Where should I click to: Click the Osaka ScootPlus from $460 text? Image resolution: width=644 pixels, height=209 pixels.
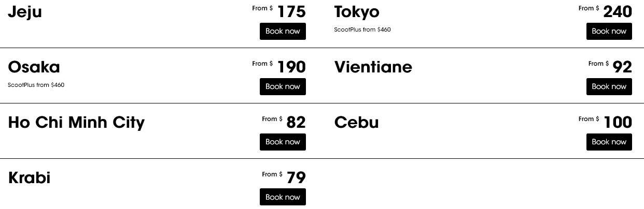coord(36,85)
